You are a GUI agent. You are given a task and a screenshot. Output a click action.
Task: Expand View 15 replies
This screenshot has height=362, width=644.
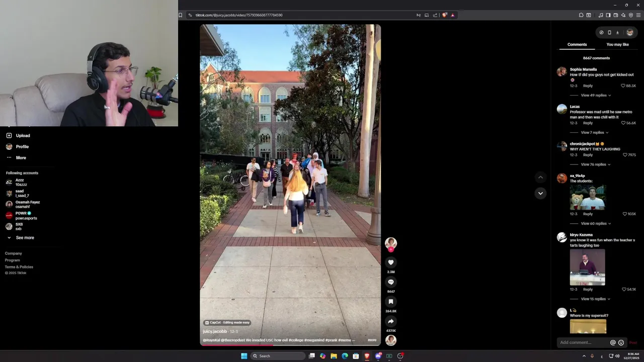596,299
